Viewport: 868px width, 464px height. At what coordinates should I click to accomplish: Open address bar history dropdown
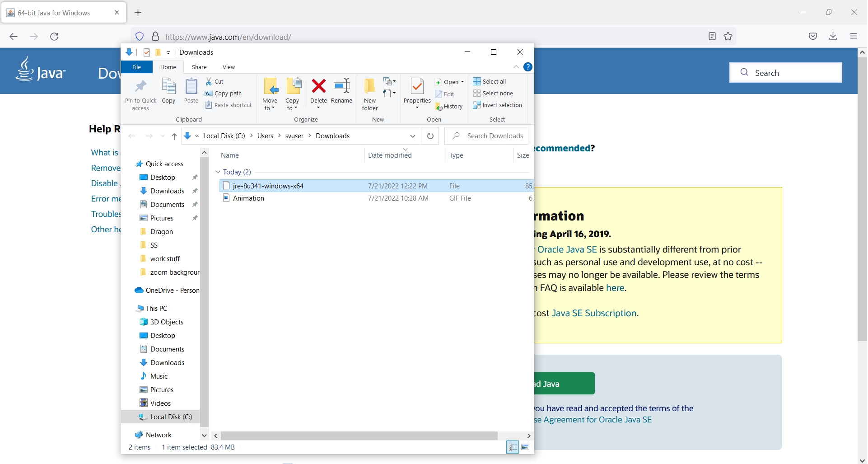412,136
